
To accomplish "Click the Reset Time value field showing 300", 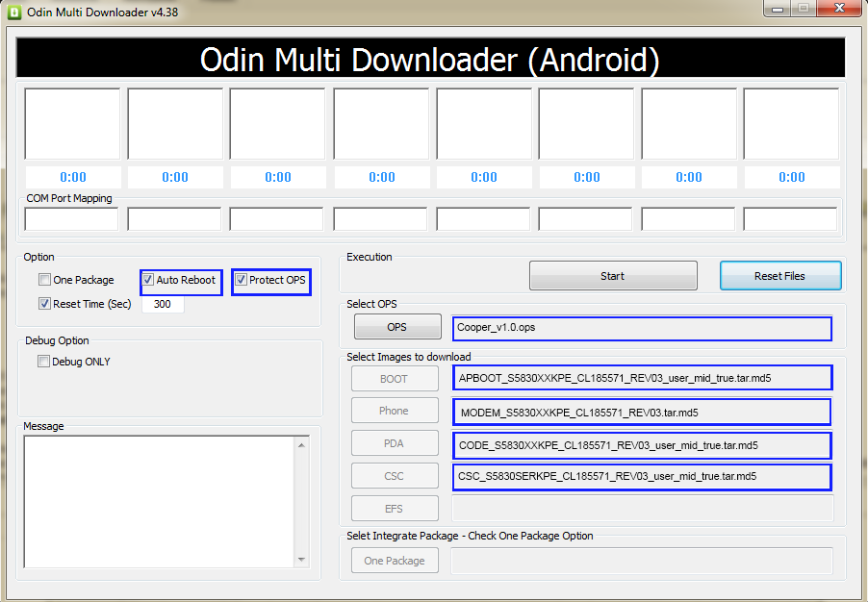I will coord(163,304).
